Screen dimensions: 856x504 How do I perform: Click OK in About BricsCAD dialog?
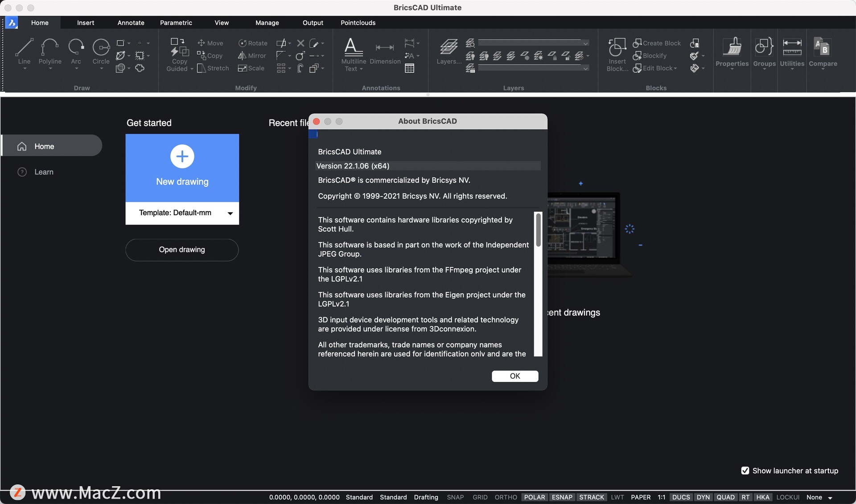(x=514, y=376)
